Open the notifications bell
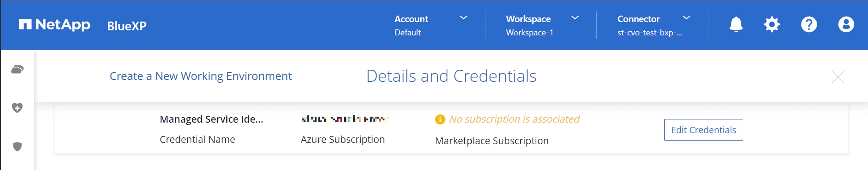 coord(736,24)
